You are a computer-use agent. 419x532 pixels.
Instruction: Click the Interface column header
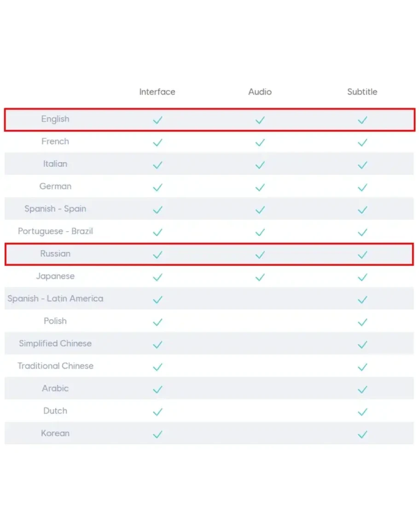(157, 92)
